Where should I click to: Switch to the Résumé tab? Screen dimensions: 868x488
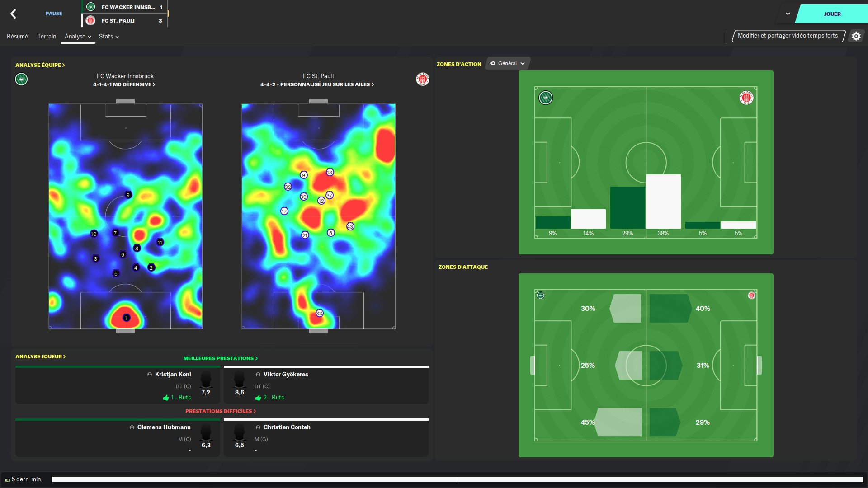pos(17,37)
